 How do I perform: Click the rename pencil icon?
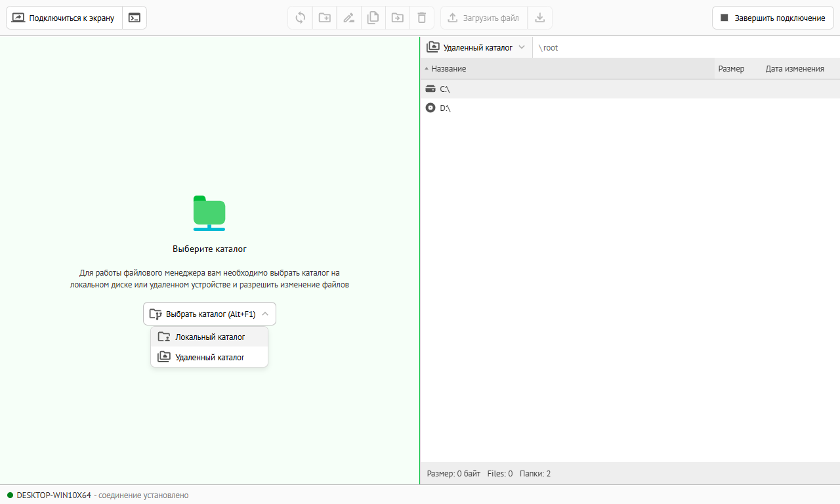pyautogui.click(x=348, y=18)
